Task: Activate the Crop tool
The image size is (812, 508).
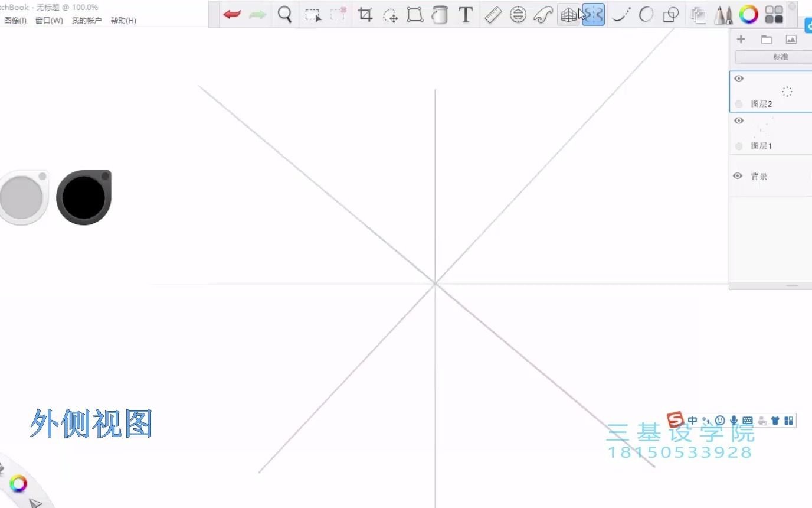Action: click(365, 15)
